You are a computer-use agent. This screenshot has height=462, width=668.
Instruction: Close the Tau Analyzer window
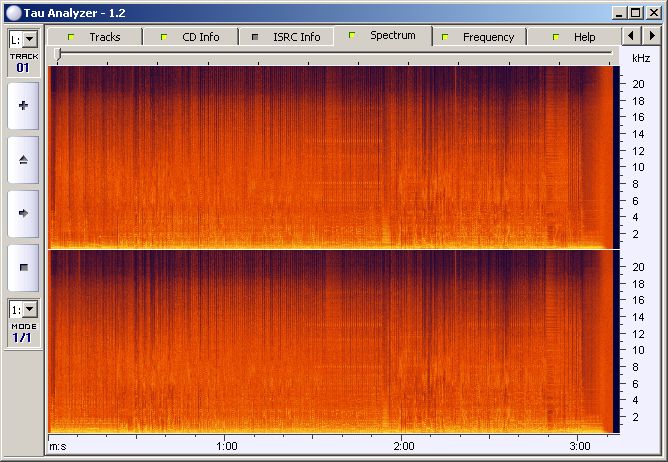click(654, 13)
